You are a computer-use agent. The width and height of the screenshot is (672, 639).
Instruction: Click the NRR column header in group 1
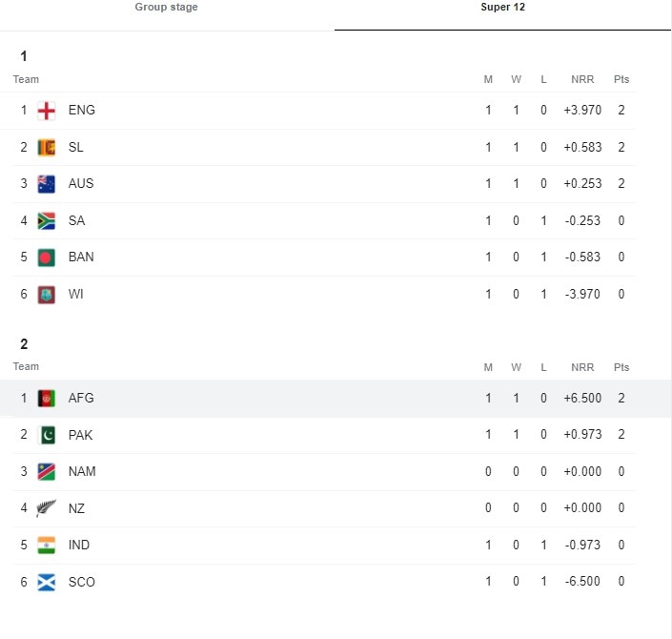[x=582, y=79]
